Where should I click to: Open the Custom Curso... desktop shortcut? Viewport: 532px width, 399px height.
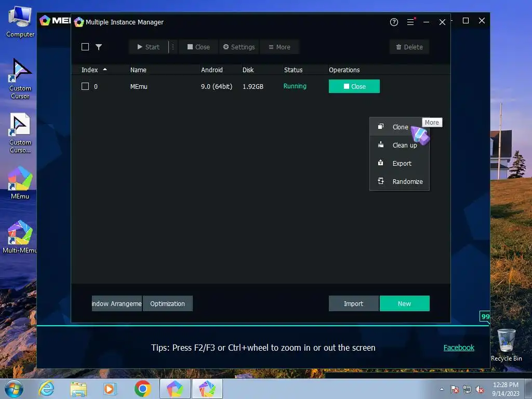(x=20, y=133)
